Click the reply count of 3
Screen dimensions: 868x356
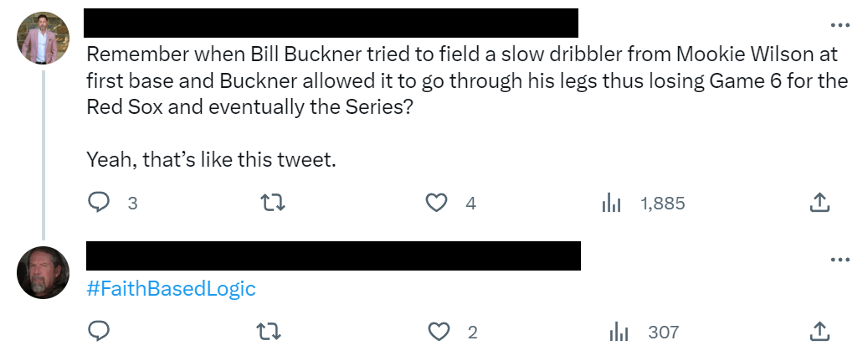click(132, 203)
